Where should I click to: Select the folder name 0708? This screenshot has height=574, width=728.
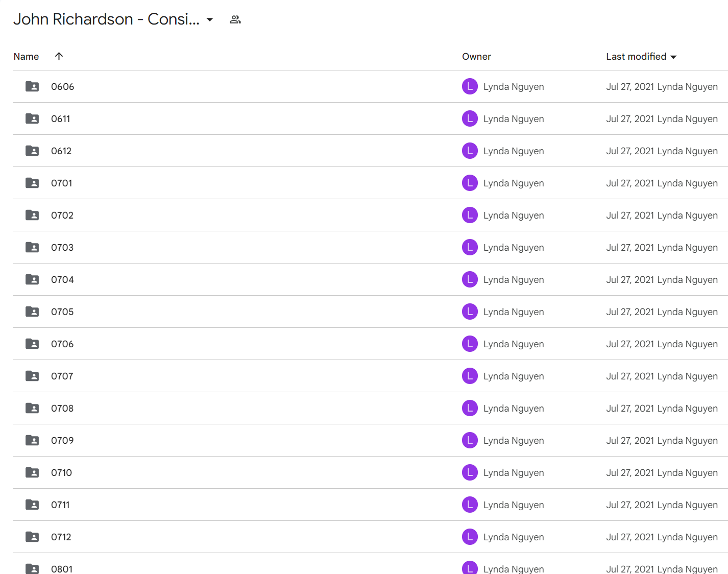coord(62,409)
